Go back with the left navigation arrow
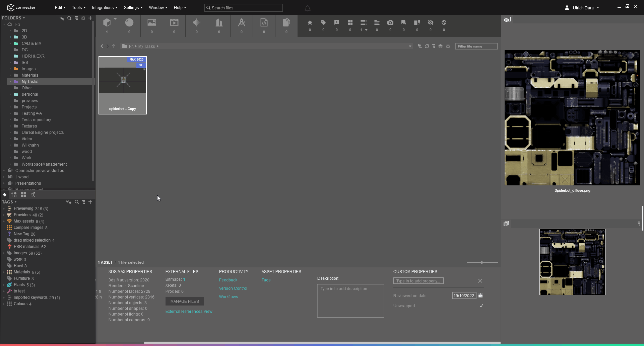 pyautogui.click(x=102, y=46)
